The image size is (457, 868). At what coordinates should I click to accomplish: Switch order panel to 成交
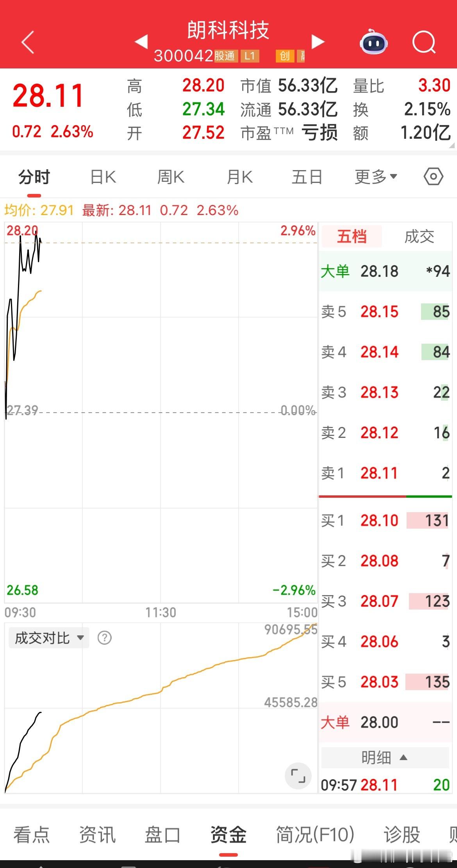point(419,237)
